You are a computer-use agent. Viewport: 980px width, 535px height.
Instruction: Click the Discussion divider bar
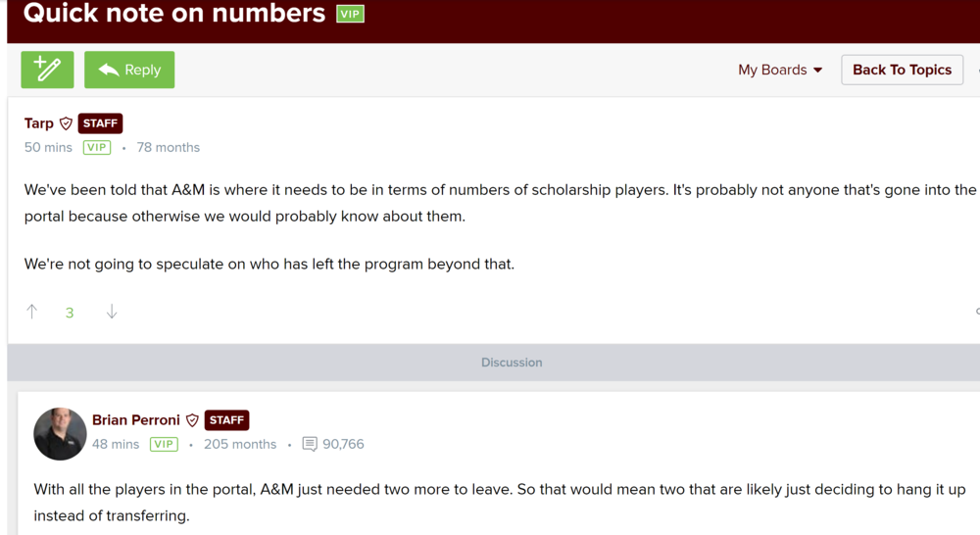(x=512, y=363)
